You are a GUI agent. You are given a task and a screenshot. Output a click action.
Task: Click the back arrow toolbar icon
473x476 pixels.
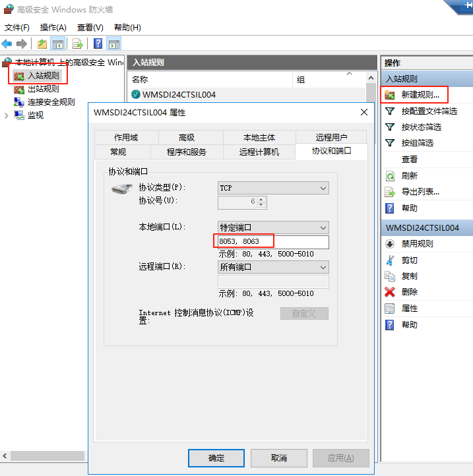(x=7, y=44)
